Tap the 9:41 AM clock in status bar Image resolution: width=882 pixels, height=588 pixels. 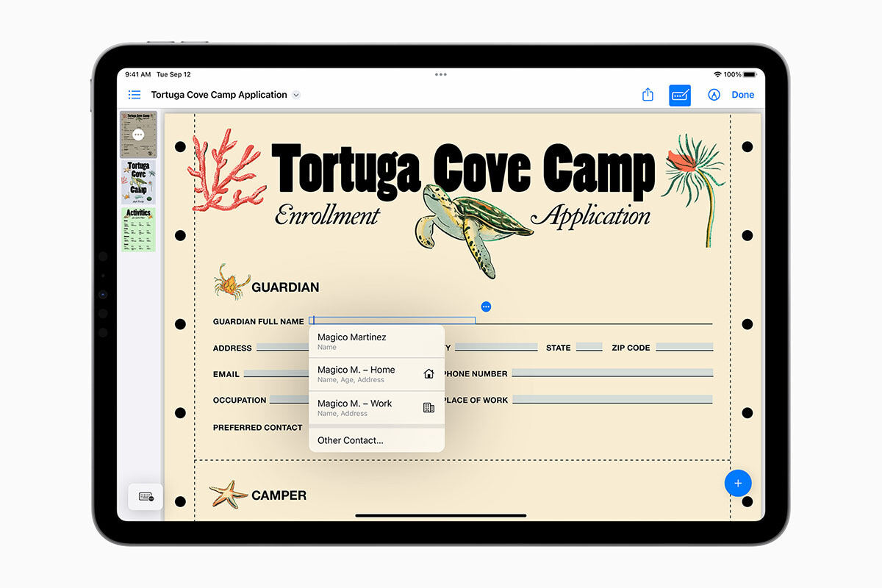(137, 74)
